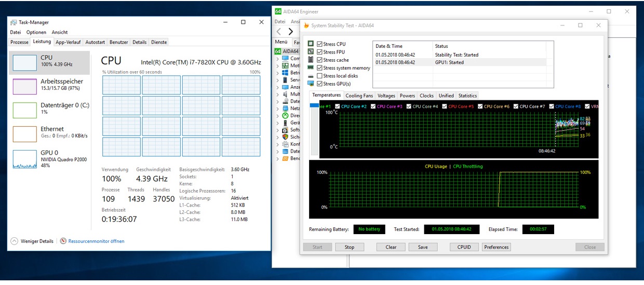
Task: Switch to the Cooling Fans tab
Action: click(x=359, y=96)
